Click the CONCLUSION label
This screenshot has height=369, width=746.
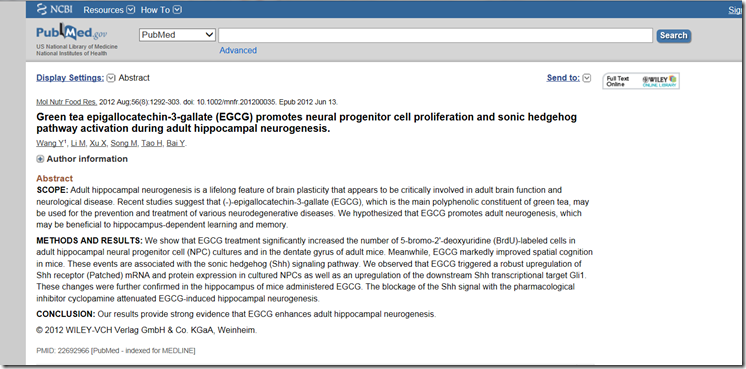[66, 314]
